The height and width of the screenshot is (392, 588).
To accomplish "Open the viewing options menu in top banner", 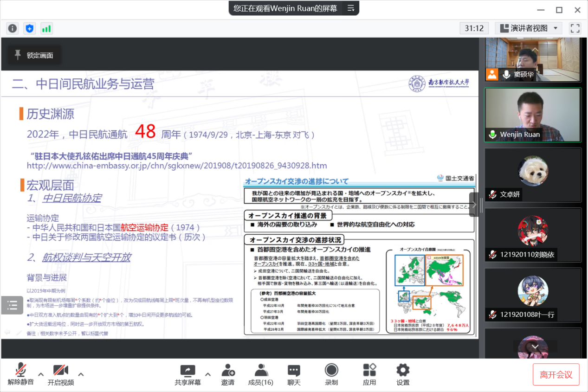I will coord(350,8).
